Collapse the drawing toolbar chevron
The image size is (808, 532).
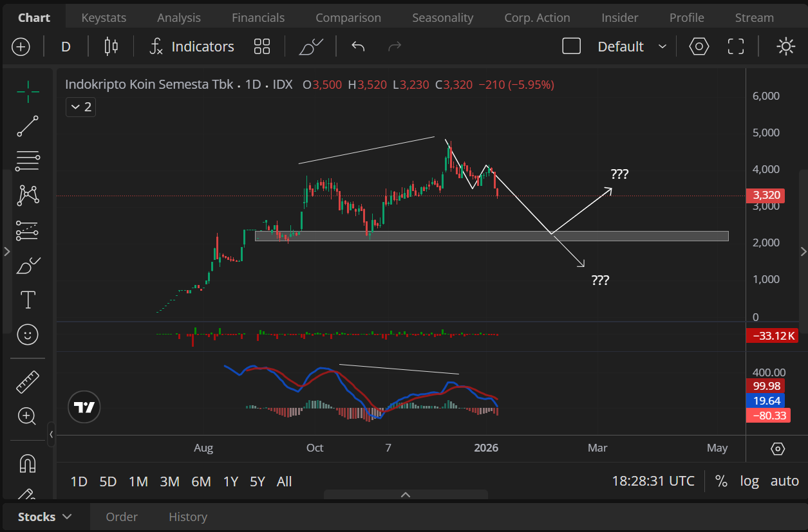52,434
